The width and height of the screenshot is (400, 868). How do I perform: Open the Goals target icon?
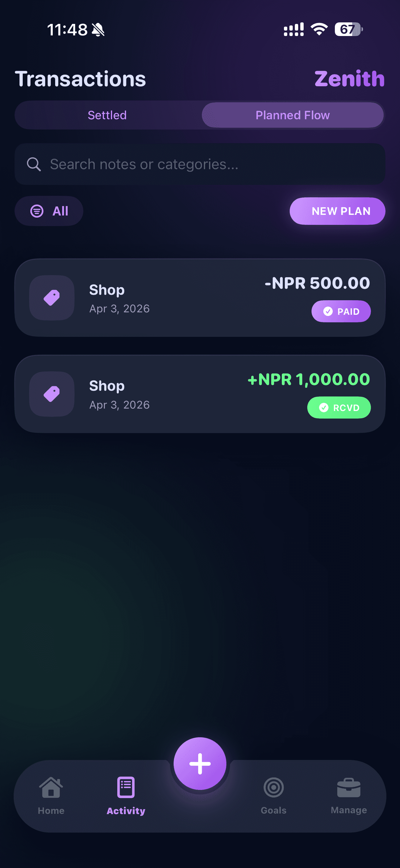tap(274, 788)
